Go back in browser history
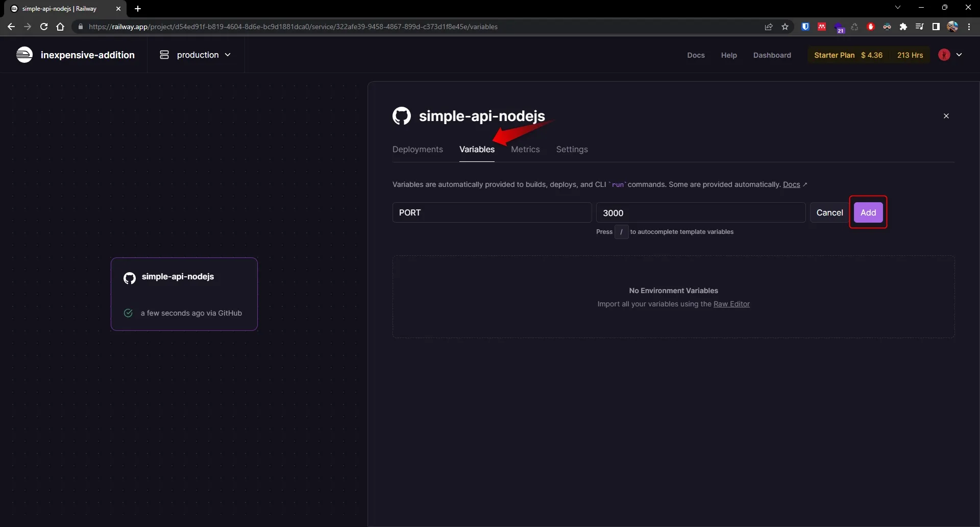Image resolution: width=980 pixels, height=527 pixels. [11, 27]
